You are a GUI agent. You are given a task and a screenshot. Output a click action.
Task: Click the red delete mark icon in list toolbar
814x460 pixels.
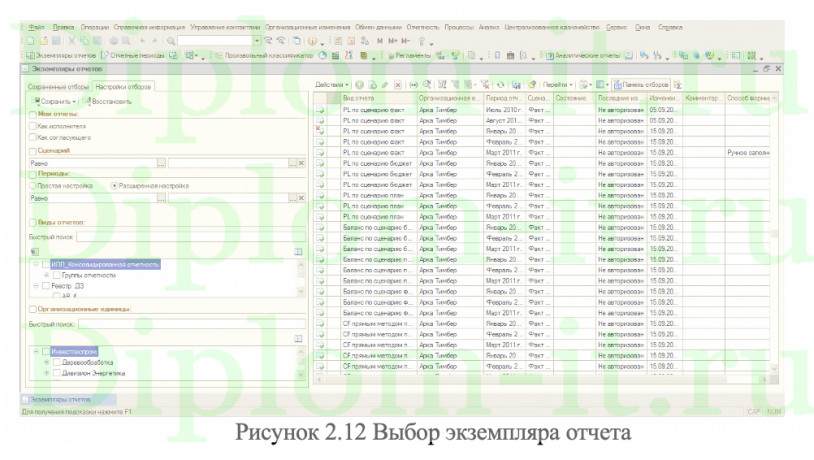pyautogui.click(x=398, y=85)
